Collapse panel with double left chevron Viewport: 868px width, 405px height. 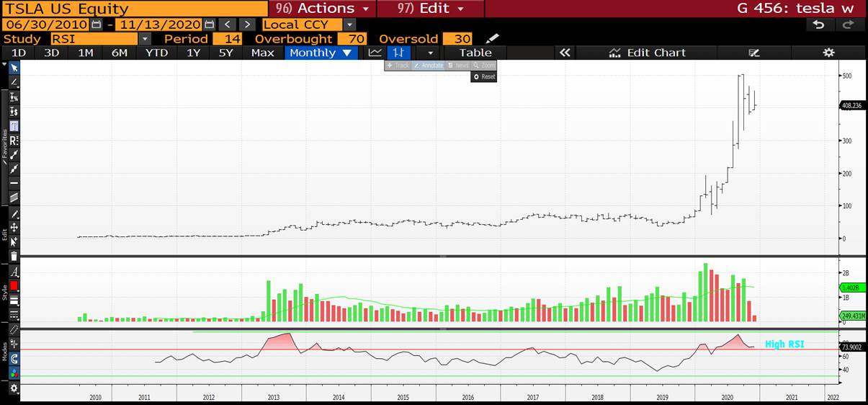coord(565,53)
